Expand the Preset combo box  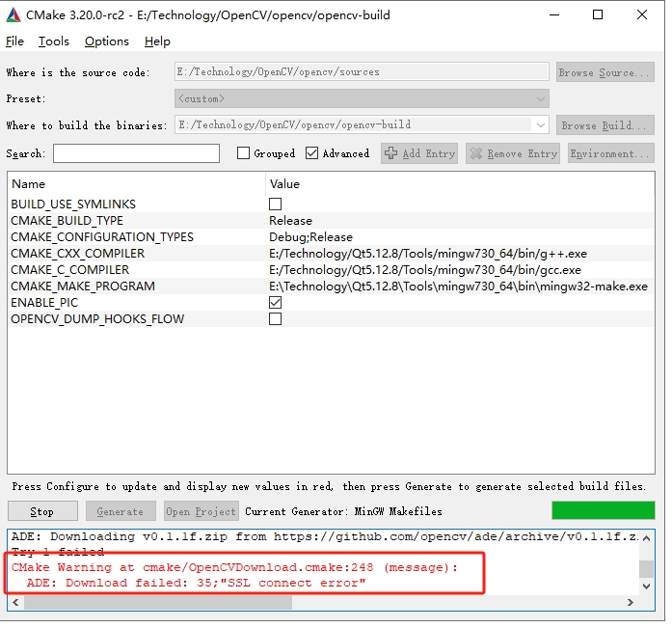tap(362, 98)
